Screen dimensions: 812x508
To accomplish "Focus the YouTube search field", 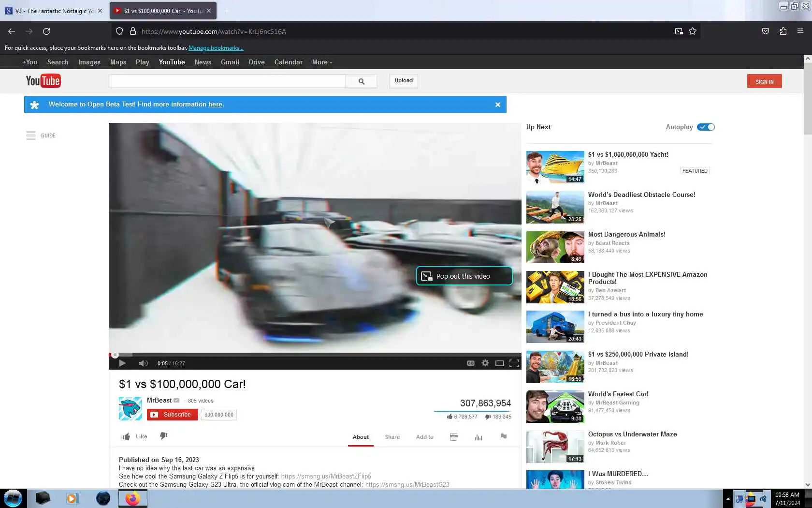I will click(227, 81).
